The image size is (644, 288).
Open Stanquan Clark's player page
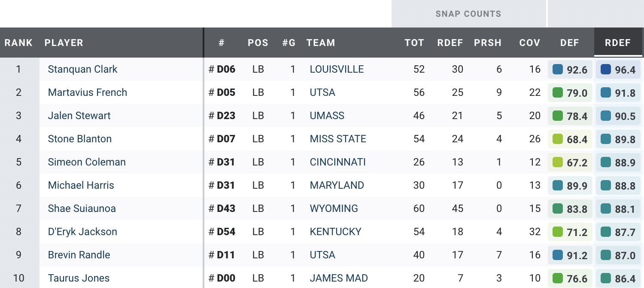coord(82,69)
